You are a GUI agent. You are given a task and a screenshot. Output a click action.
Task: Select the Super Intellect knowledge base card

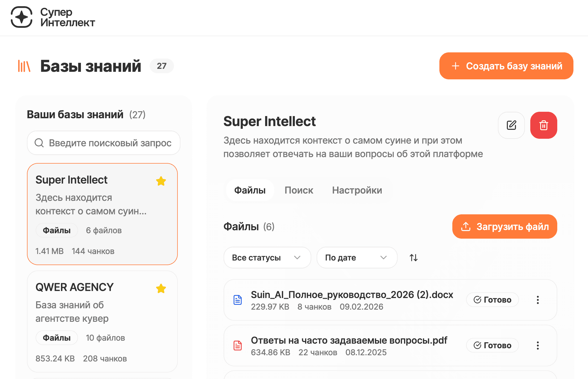102,214
